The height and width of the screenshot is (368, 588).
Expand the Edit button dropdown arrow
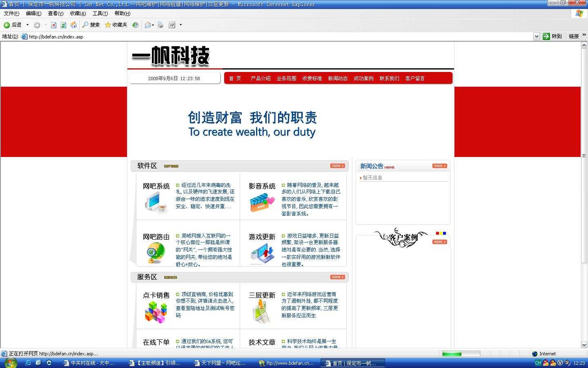pyautogui.click(x=180, y=25)
